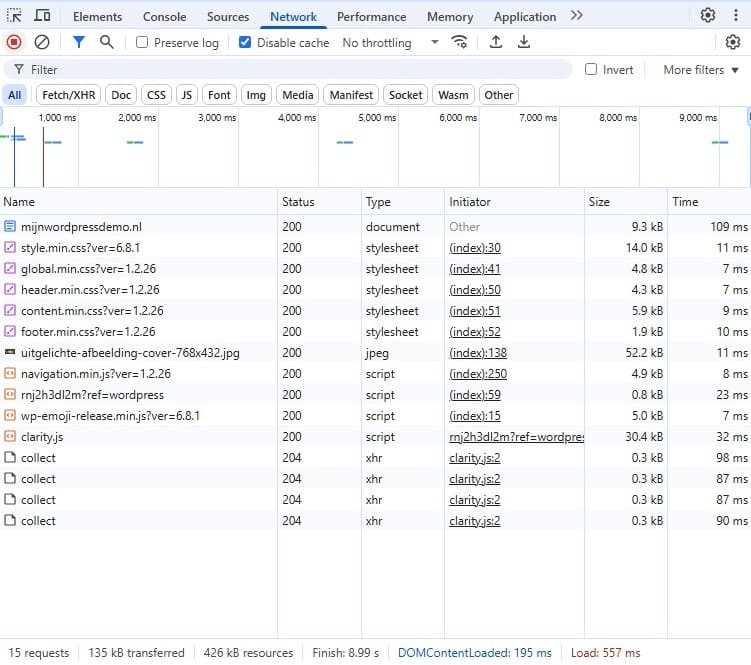The width and height of the screenshot is (751, 665).
Task: Show more DevTools tabs chevron
Action: click(577, 16)
